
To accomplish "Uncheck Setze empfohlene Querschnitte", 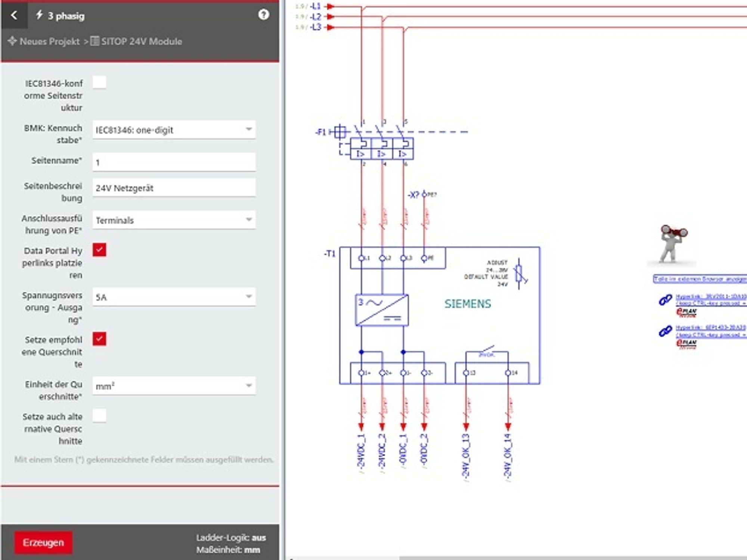I will (99, 339).
